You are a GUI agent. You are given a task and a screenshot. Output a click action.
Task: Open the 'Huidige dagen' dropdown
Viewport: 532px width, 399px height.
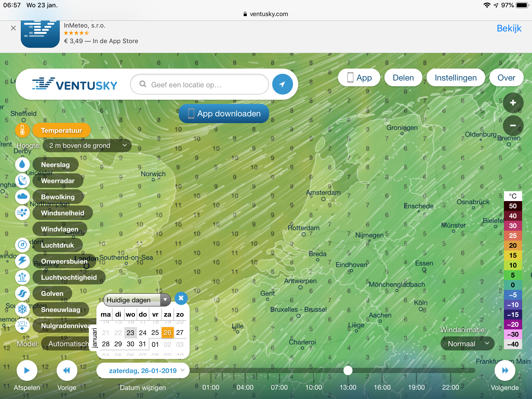137,300
